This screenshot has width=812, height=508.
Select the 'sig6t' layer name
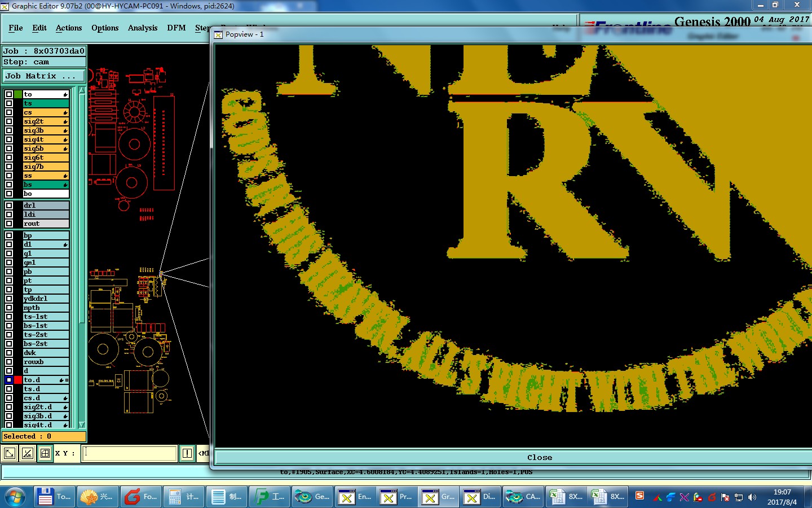coord(46,157)
